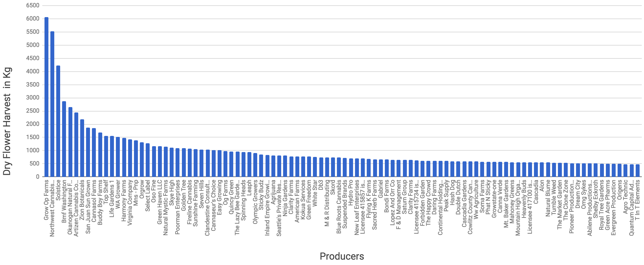Click the 6500 y-axis label
This screenshot has height=265, width=644.
pyautogui.click(x=33, y=5)
